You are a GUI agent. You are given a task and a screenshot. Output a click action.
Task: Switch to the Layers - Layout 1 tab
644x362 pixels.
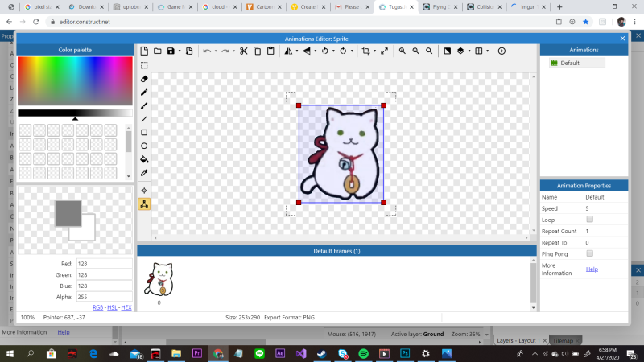(x=518, y=340)
